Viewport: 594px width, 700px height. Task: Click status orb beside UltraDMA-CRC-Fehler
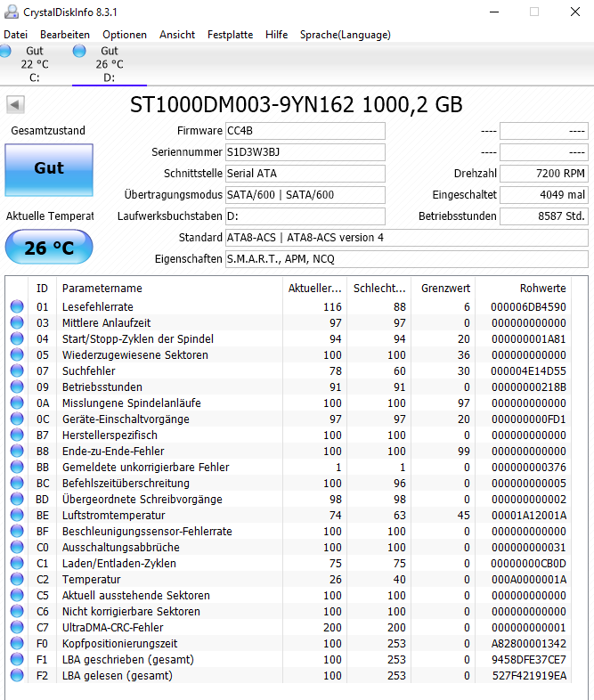click(x=17, y=627)
